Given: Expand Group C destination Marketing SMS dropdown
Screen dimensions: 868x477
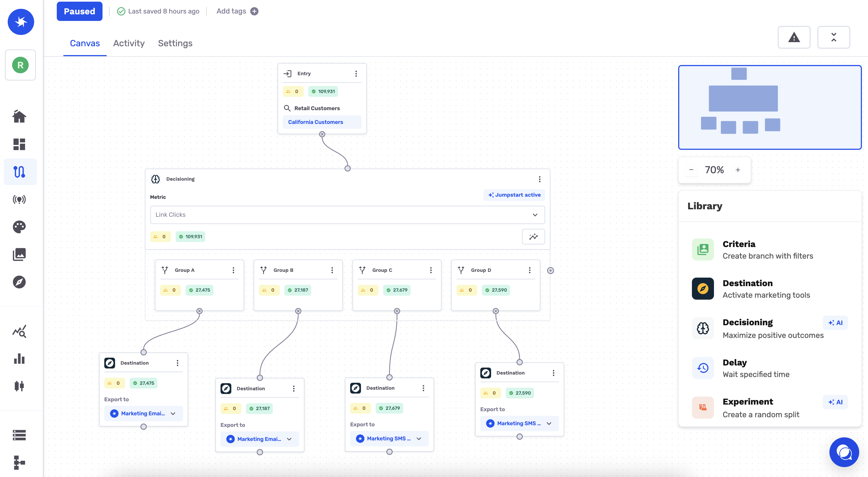Looking at the screenshot, I should click(x=389, y=438).
